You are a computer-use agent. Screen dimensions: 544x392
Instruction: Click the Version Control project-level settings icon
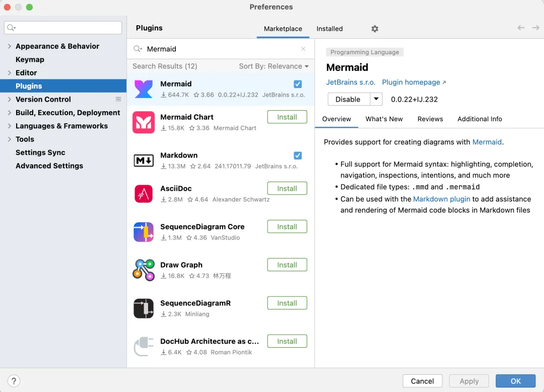(x=118, y=100)
